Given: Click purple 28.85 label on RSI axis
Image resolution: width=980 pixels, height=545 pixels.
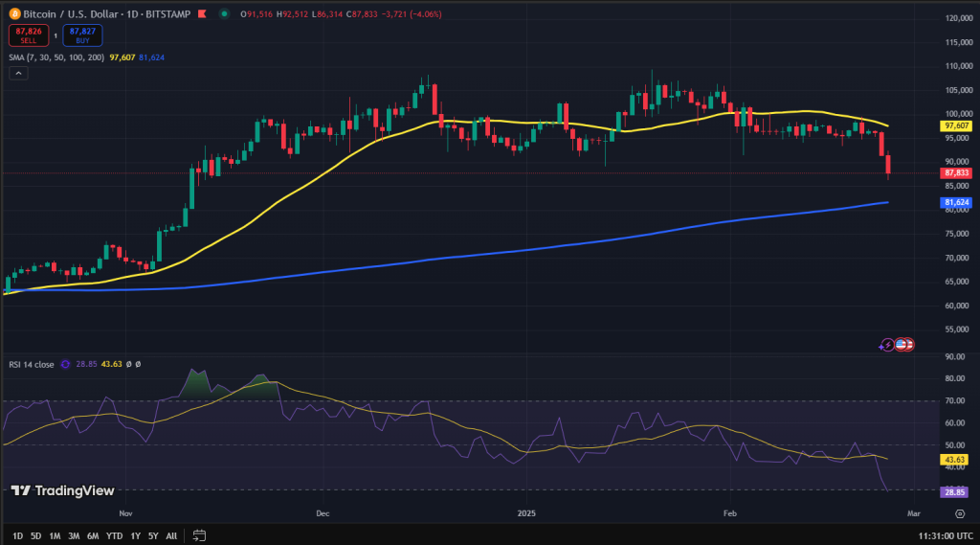Looking at the screenshot, I should (x=954, y=492).
